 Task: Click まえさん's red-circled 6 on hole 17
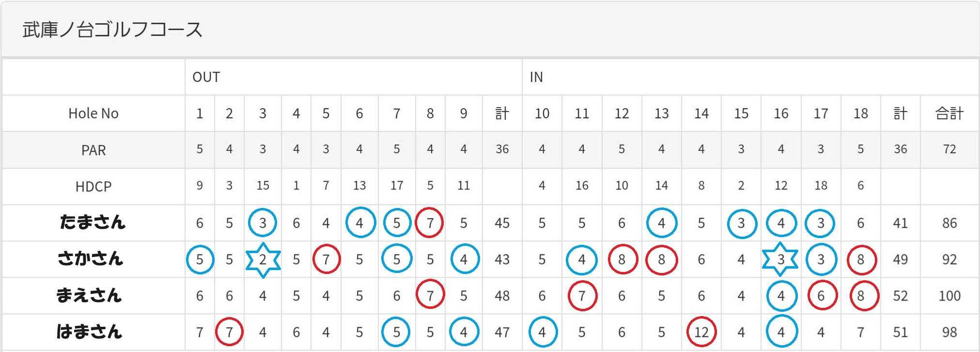821,296
